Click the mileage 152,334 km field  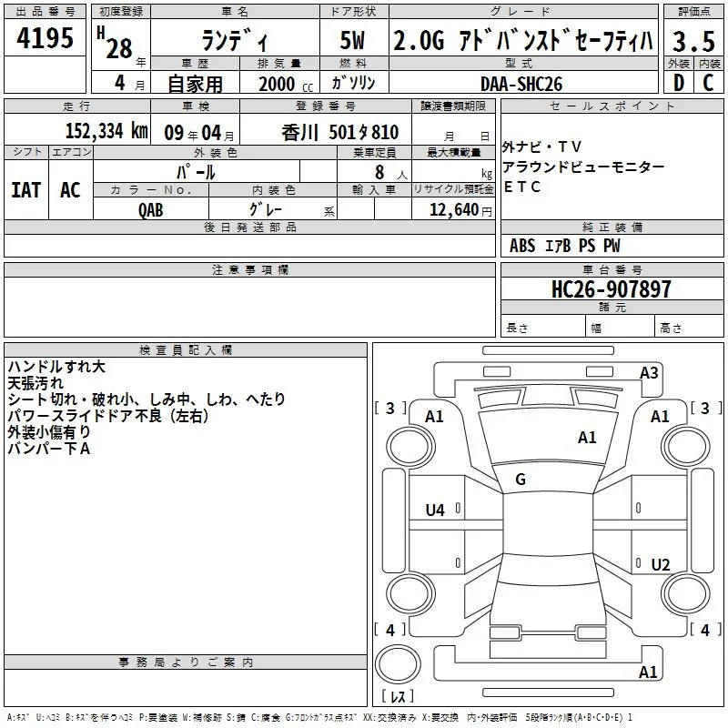click(77, 130)
